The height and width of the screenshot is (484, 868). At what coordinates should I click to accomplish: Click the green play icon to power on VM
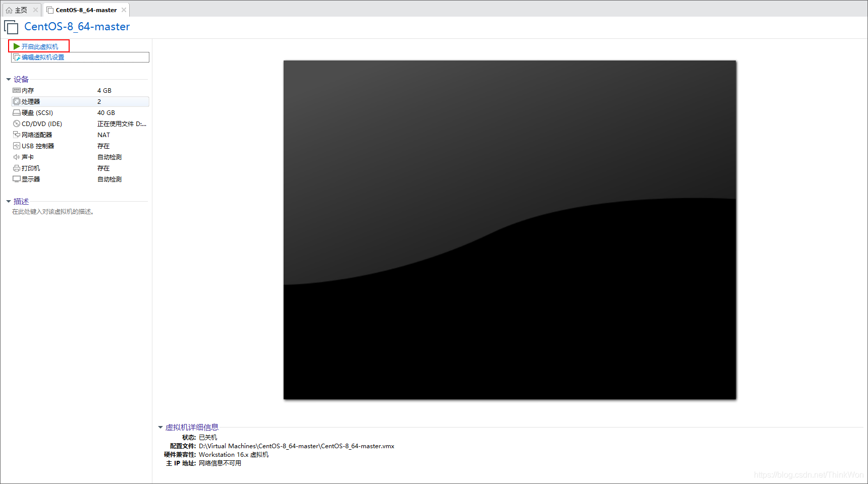[x=17, y=46]
